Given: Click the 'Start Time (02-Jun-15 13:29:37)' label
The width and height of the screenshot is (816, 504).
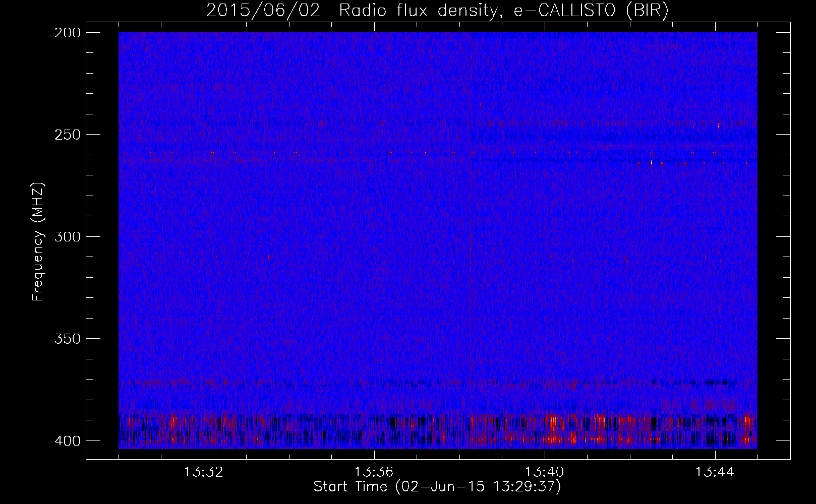Looking at the screenshot, I should click(x=437, y=487).
